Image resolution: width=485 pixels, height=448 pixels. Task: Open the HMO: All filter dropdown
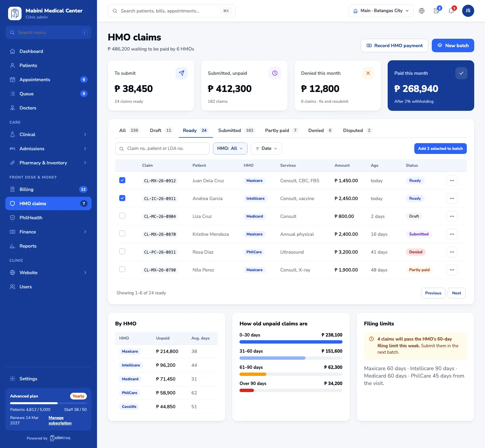230,149
